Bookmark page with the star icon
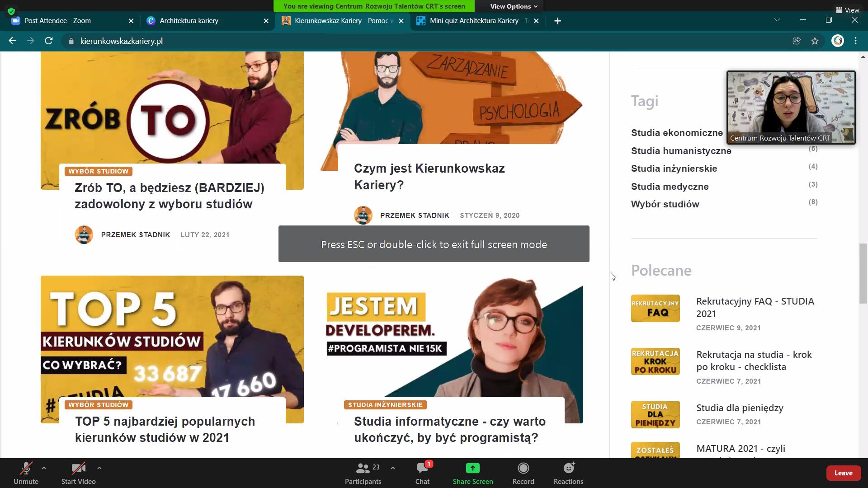The width and height of the screenshot is (868, 488). (x=815, y=41)
